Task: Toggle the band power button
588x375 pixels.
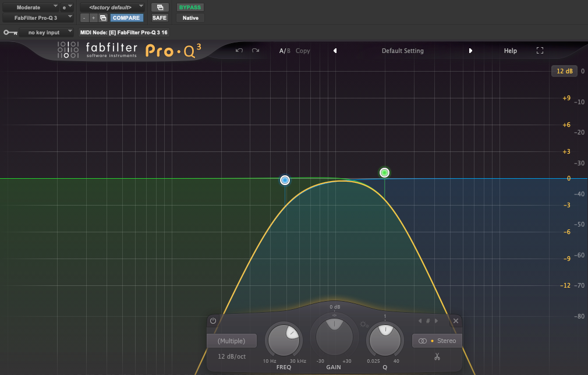Action: tap(213, 321)
